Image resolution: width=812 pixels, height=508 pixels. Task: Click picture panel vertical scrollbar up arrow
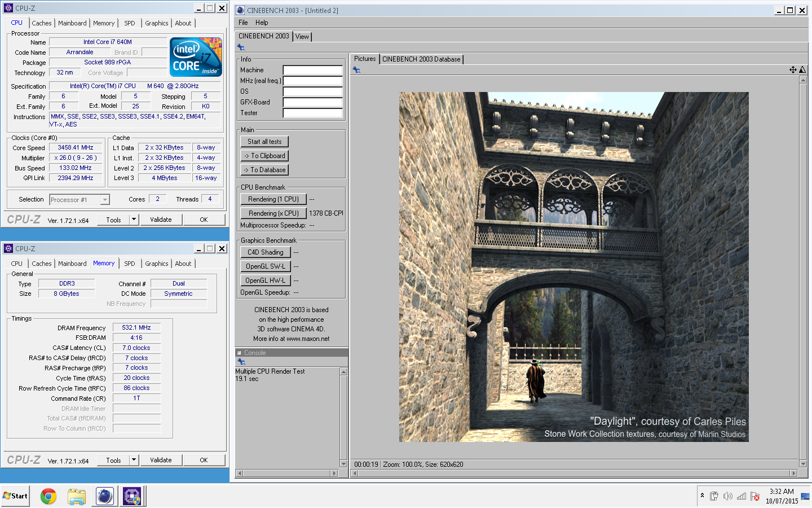(x=803, y=80)
